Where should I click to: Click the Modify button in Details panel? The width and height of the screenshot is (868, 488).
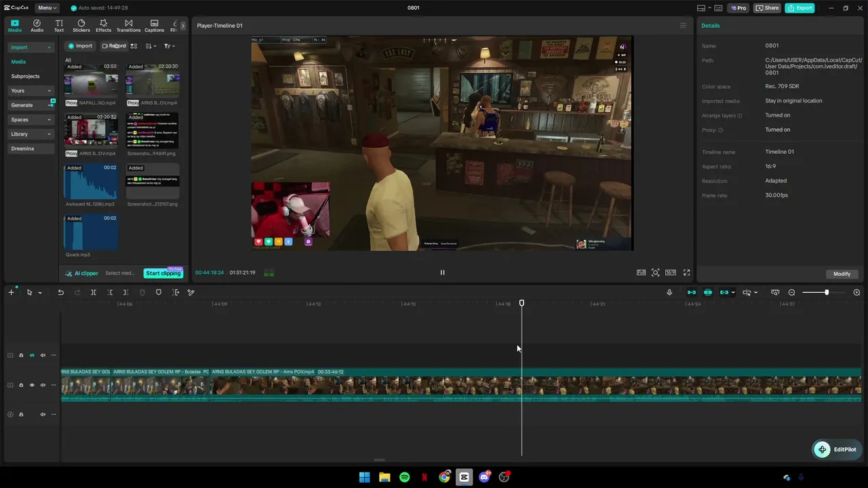pos(842,274)
